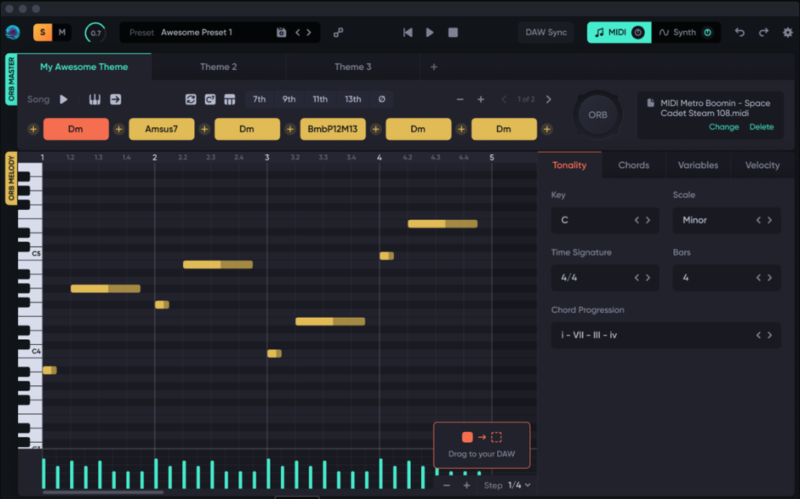Open the Step 1/4 dropdown
Image resolution: width=800 pixels, height=499 pixels.
pos(517,485)
